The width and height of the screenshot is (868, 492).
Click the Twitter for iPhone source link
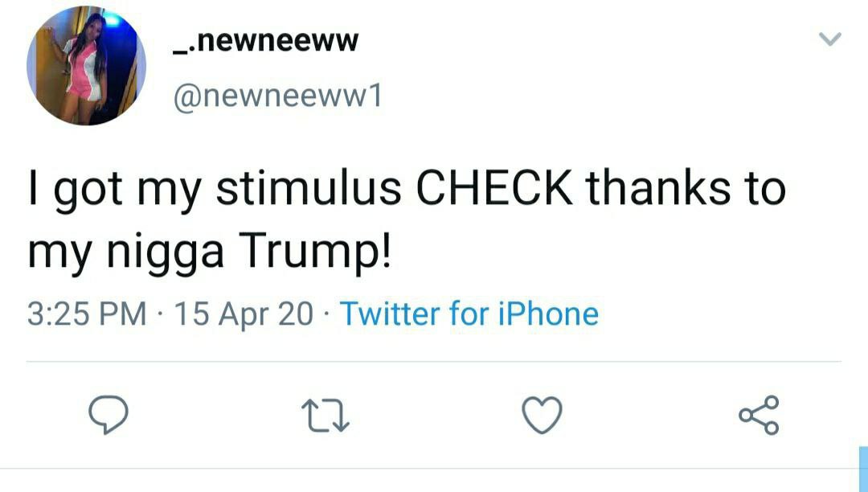coord(469,314)
